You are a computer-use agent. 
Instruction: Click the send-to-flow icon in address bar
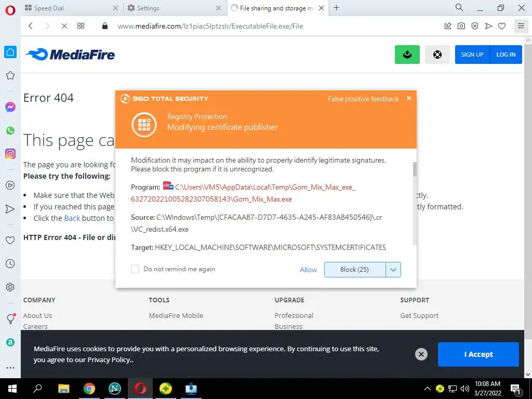pos(488,26)
